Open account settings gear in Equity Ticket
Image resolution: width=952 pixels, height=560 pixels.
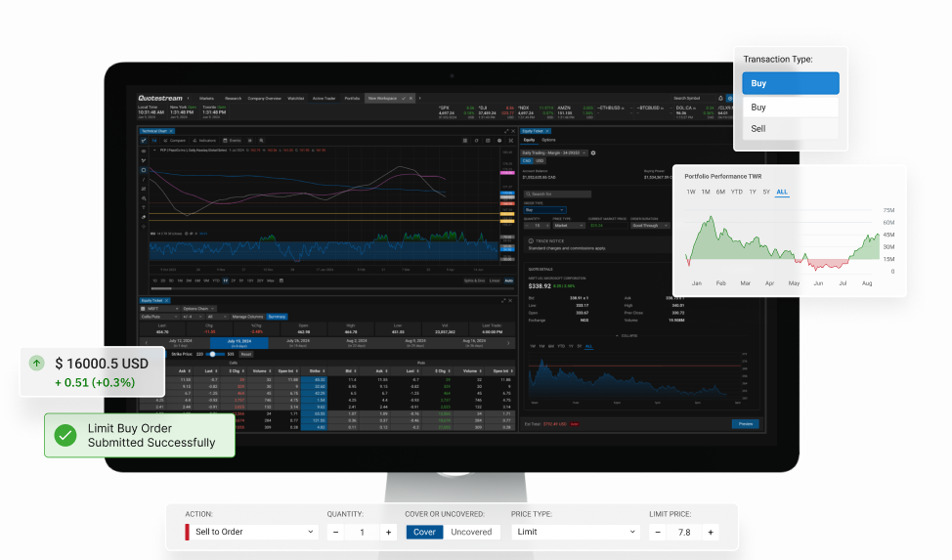pos(593,153)
